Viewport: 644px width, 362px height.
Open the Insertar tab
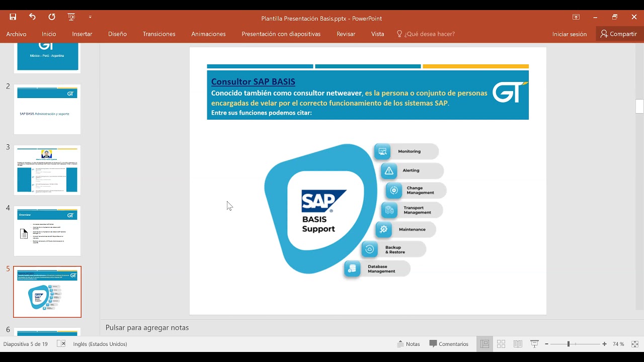pyautogui.click(x=82, y=34)
